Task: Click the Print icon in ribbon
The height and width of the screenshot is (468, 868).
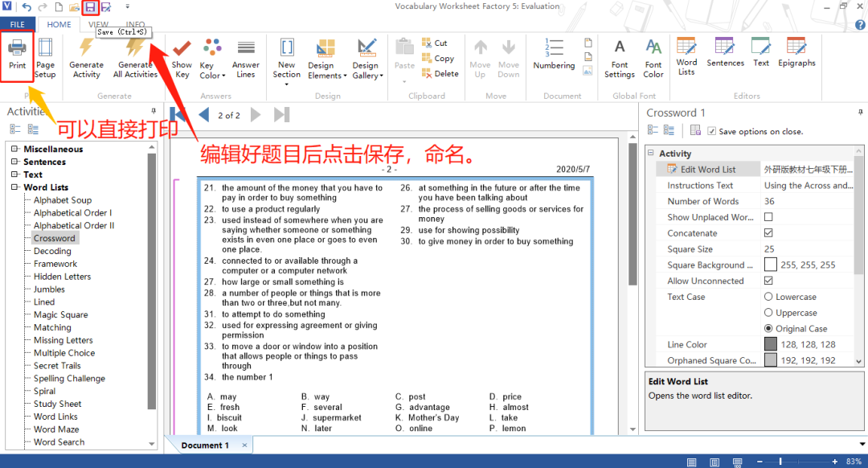Action: point(17,48)
